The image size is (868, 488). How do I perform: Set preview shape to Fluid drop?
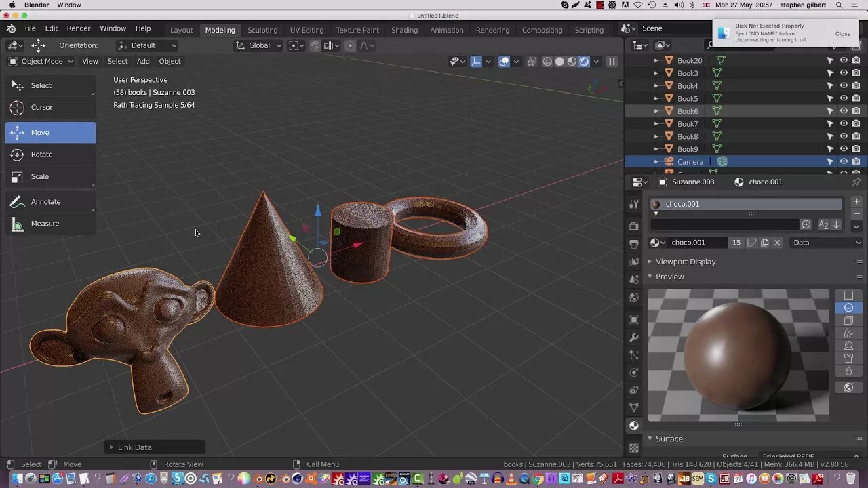[x=848, y=371]
